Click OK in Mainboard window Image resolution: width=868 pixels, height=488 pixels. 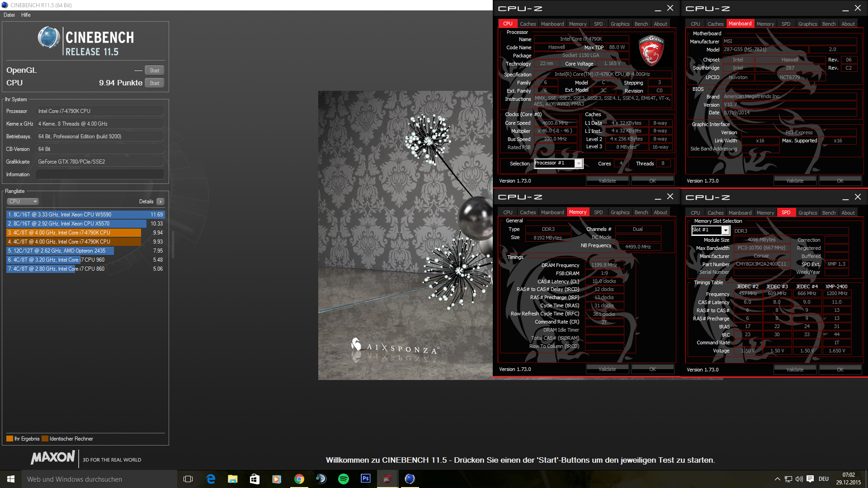point(840,181)
